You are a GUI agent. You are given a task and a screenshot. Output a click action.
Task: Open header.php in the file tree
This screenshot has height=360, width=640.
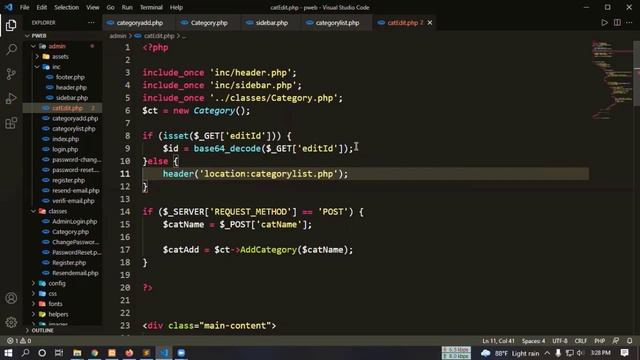pos(71,87)
